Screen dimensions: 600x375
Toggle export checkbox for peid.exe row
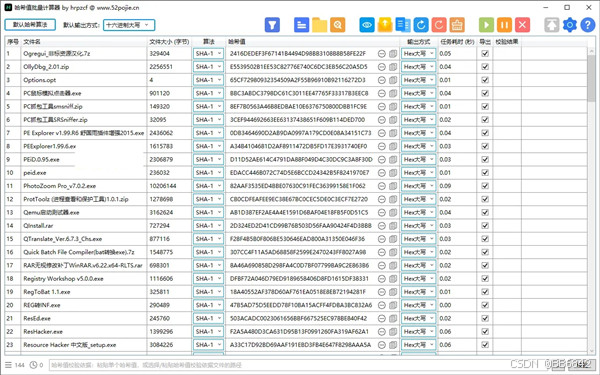click(485, 173)
